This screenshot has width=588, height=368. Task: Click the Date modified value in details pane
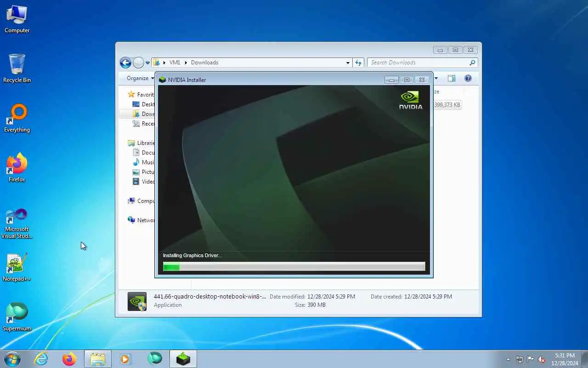point(331,297)
